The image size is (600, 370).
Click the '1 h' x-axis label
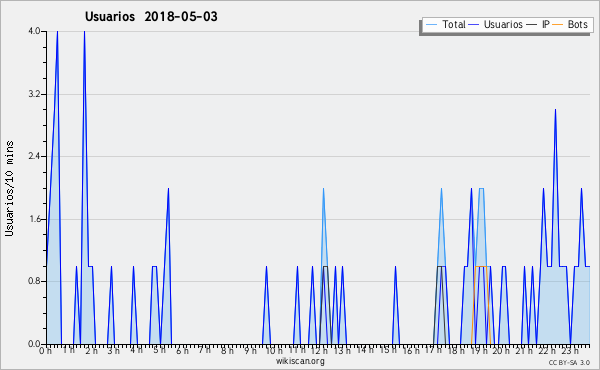tap(68, 350)
